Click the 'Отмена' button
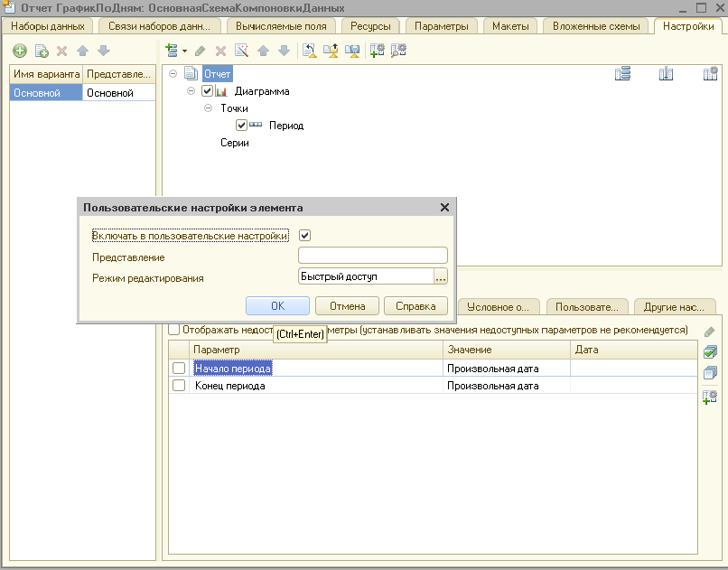 (347, 306)
